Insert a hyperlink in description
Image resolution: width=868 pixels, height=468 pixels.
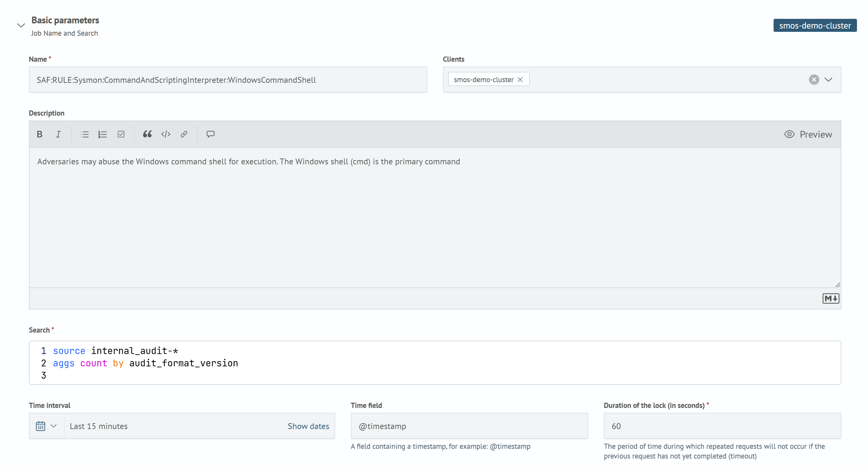[184, 134]
